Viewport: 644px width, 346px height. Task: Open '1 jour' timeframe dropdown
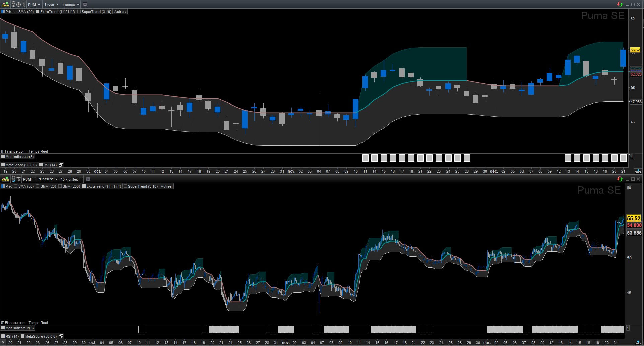[x=51, y=5]
